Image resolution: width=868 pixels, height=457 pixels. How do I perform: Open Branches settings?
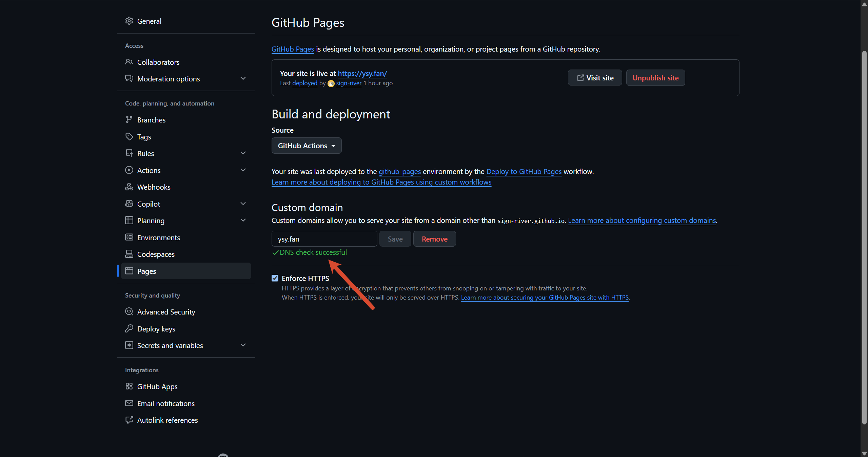coord(186,120)
